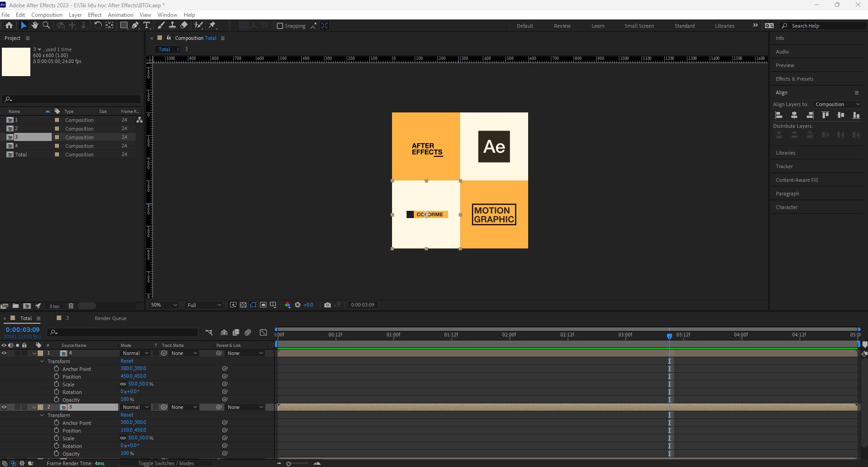Select the Hand tool
Screen dimensions: 868x467
coord(35,25)
